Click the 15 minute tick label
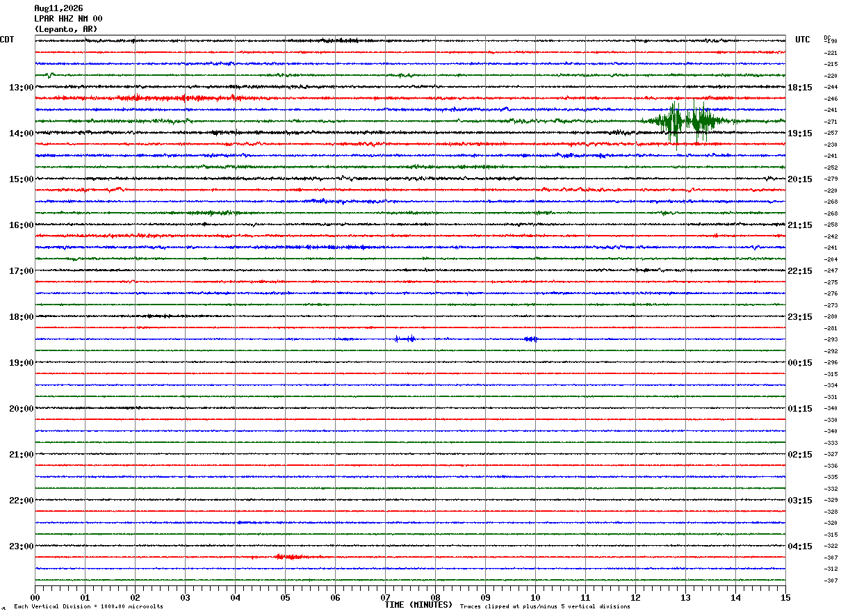The image size is (841, 616). 785,597
